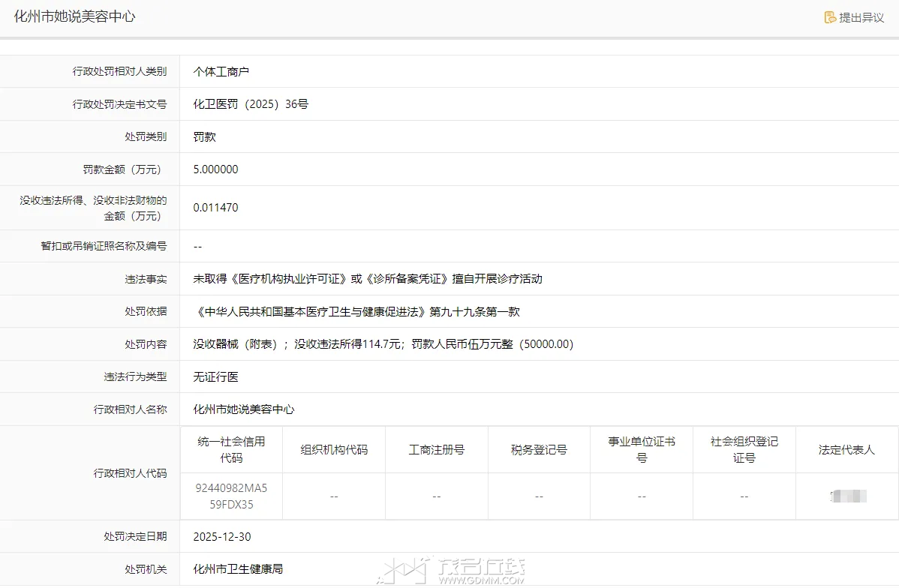
Task: Click the 工商注册号 column header
Action: (x=436, y=450)
